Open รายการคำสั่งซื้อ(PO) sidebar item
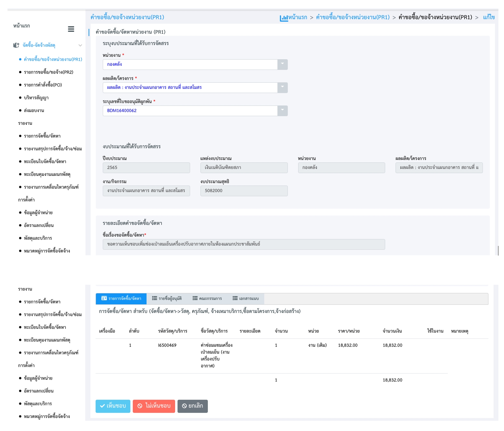Viewport: 504px width, 431px height. point(43,85)
